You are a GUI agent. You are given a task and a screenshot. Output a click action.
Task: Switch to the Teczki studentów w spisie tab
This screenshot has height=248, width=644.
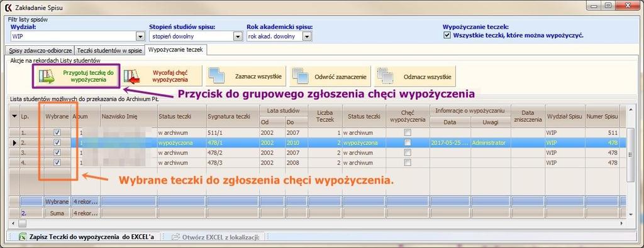click(x=109, y=50)
